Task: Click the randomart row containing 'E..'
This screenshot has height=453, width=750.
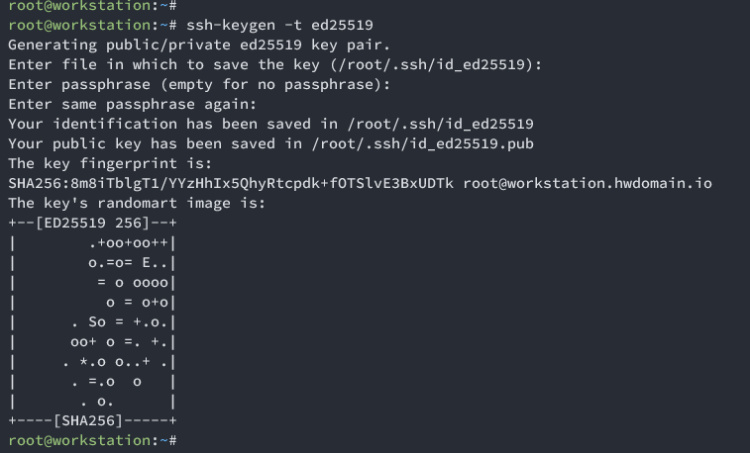Action: pos(131,263)
